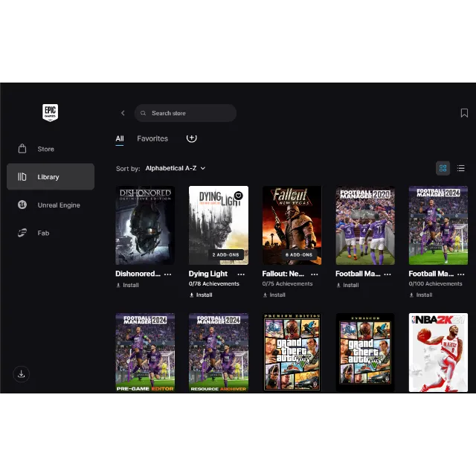The width and height of the screenshot is (476, 476).
Task: Add a new collection with plus icon
Action: point(191,138)
